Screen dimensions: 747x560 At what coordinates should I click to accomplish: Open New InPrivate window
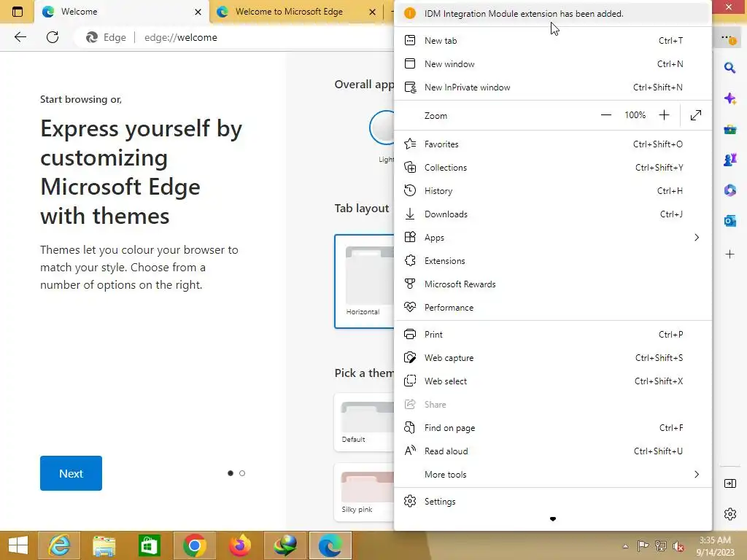pos(553,87)
